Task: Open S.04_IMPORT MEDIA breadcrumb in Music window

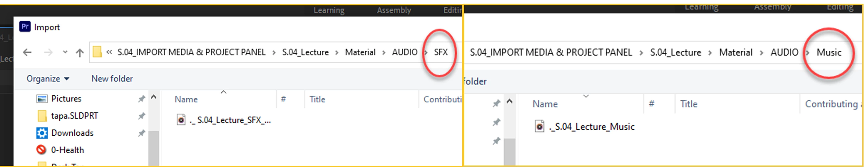Action: point(551,52)
